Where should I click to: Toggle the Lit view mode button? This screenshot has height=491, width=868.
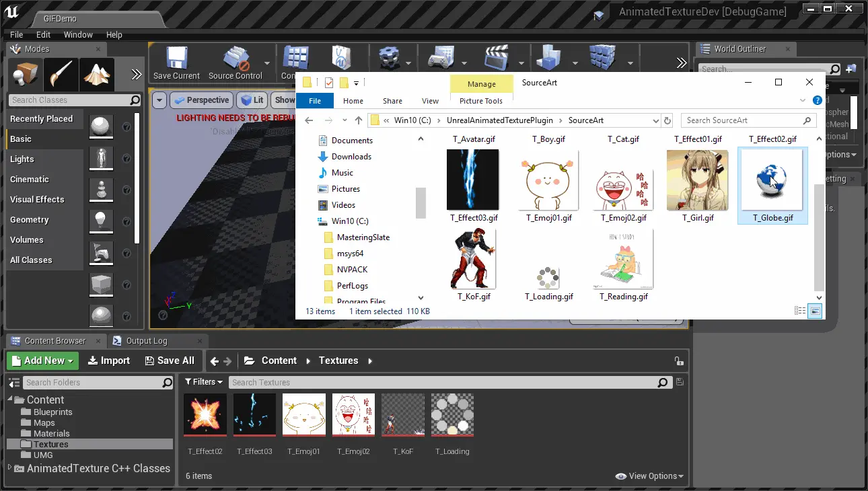point(252,100)
